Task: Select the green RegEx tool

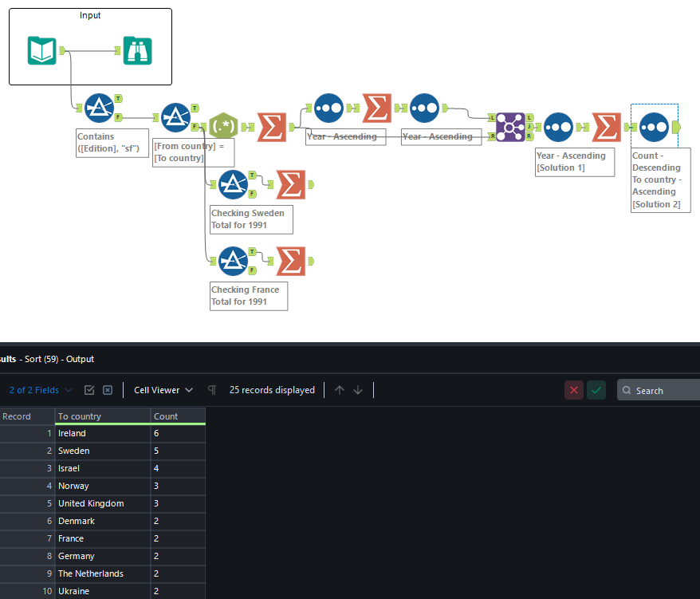Action: pyautogui.click(x=224, y=127)
